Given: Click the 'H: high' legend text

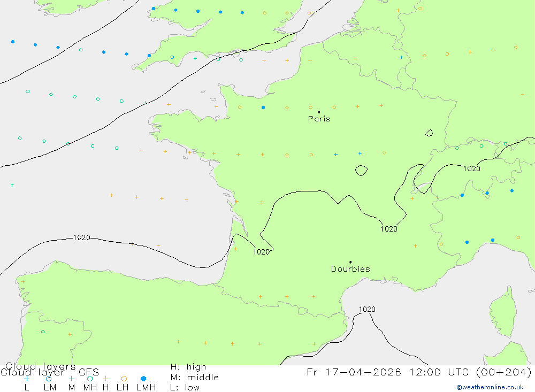Looking at the screenshot, I should (188, 367).
